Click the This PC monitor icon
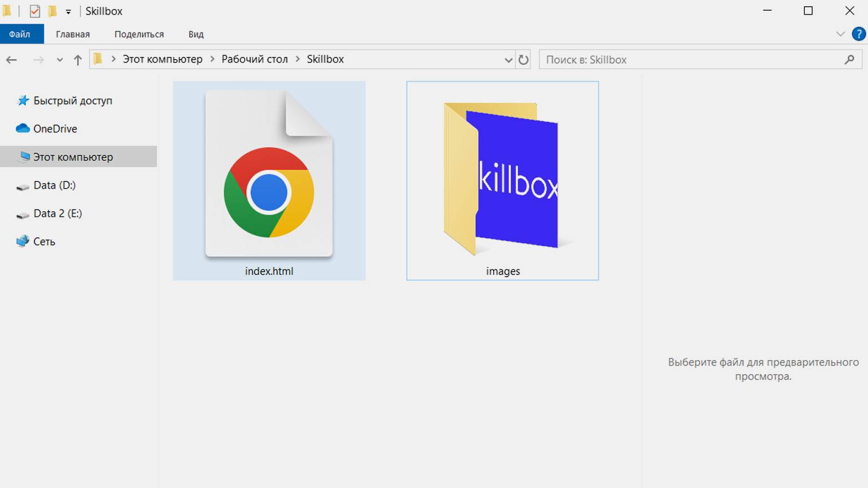The width and height of the screenshot is (868, 488). point(24,157)
